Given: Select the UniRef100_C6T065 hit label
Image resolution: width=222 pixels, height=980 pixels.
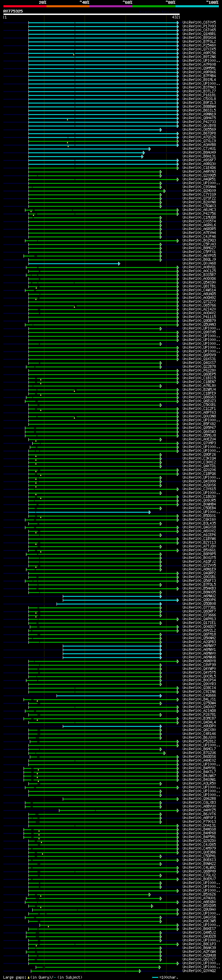Looking at the screenshot, I should (x=199, y=30).
